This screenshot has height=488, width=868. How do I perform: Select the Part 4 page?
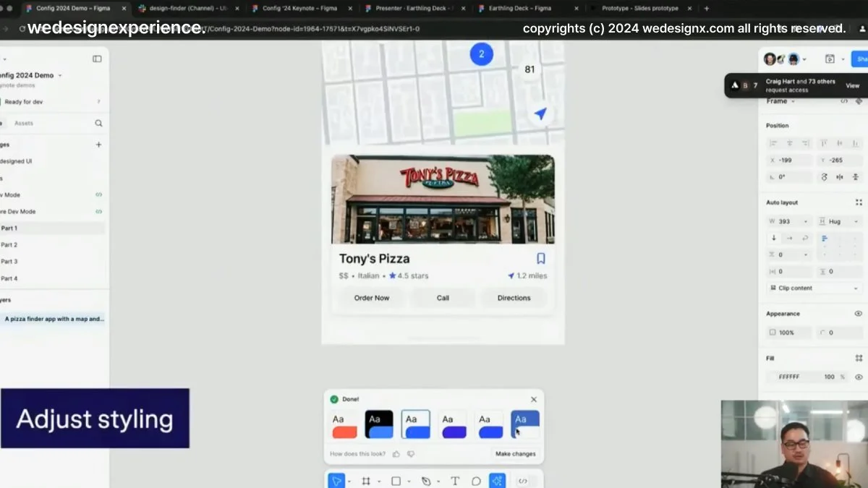pos(51,278)
